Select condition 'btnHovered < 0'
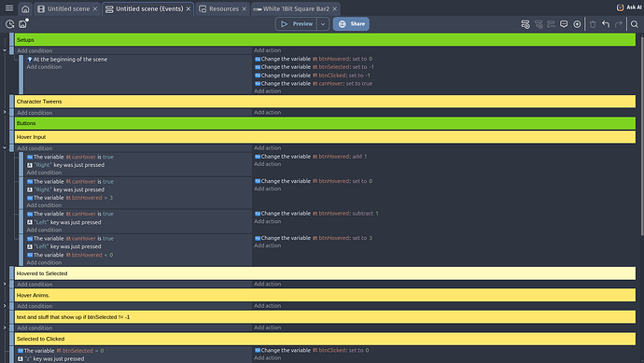Image resolution: width=644 pixels, height=363 pixels. [x=70, y=255]
